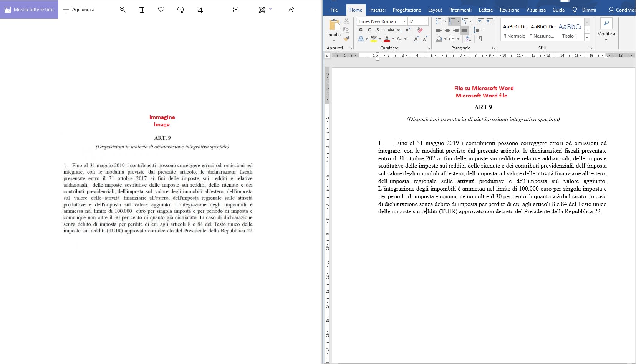Apply the Titolo 1 style
Screen dimensions: 636x364
570,31
